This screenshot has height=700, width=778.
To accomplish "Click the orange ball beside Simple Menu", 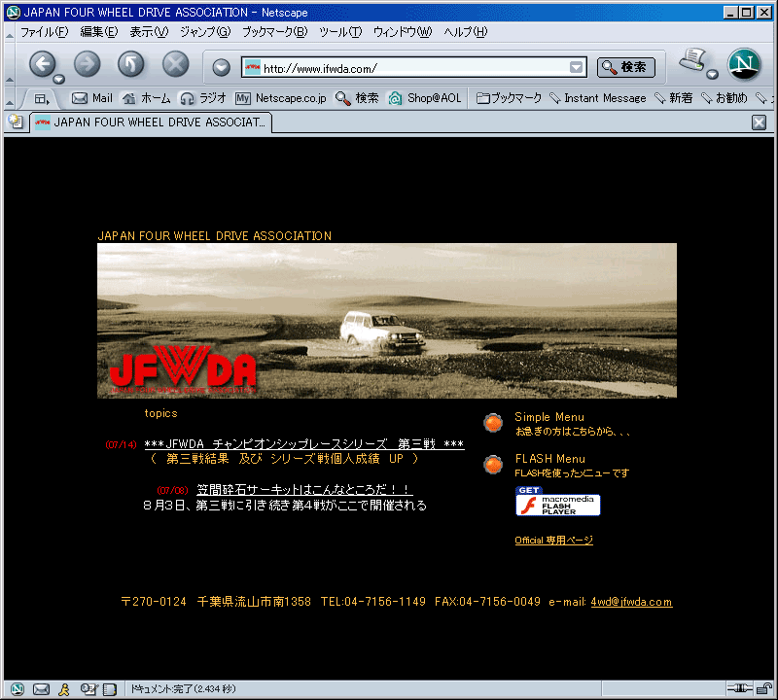I will click(x=493, y=423).
